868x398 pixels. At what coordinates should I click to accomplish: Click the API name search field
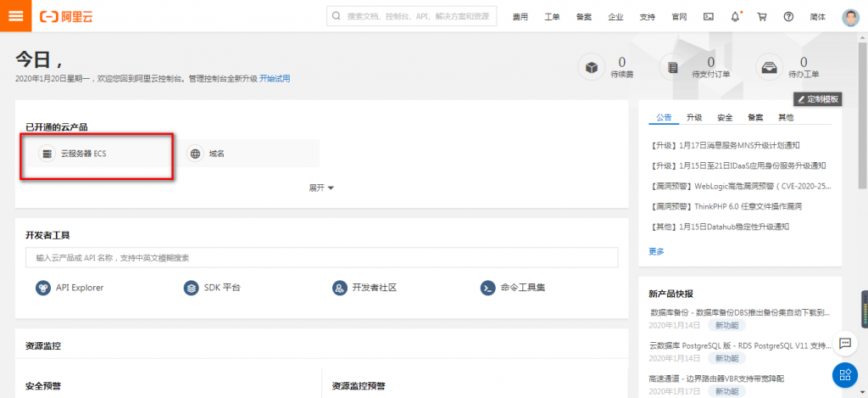(321, 258)
